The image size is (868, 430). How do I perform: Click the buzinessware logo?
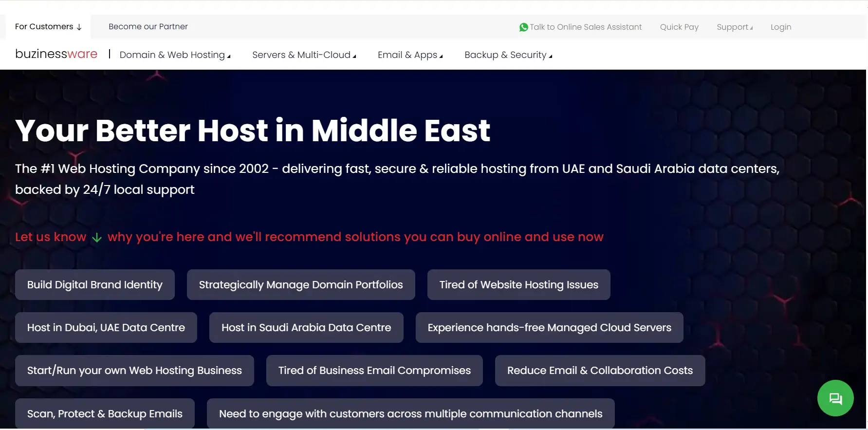tap(56, 54)
